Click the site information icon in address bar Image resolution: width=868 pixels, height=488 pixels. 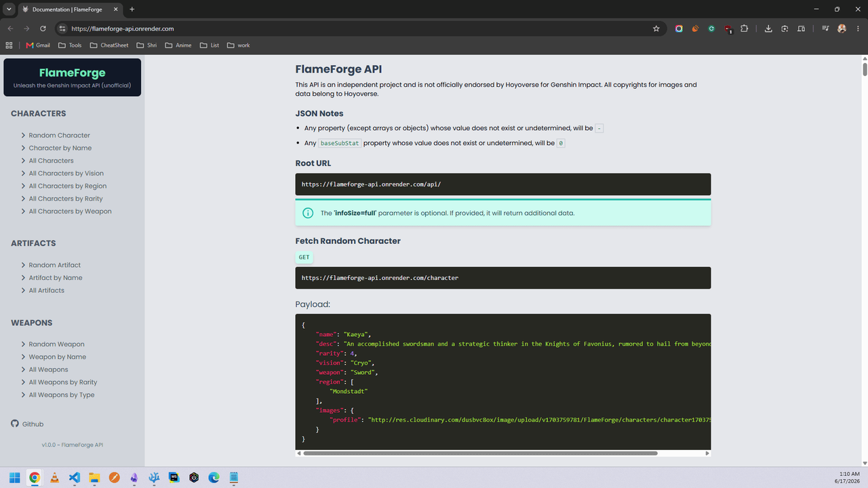pos(62,28)
